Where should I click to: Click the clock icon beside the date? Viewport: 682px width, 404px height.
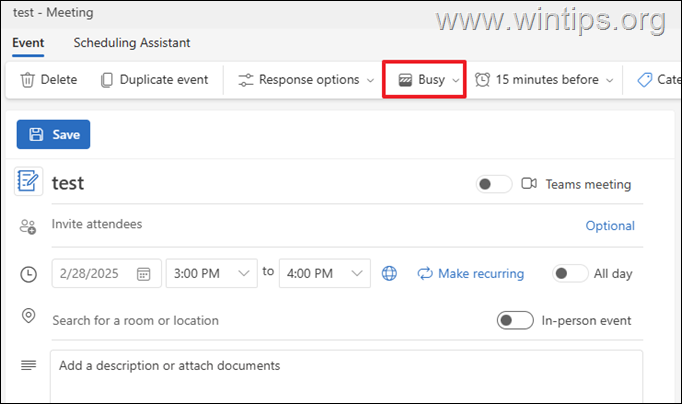[29, 274]
